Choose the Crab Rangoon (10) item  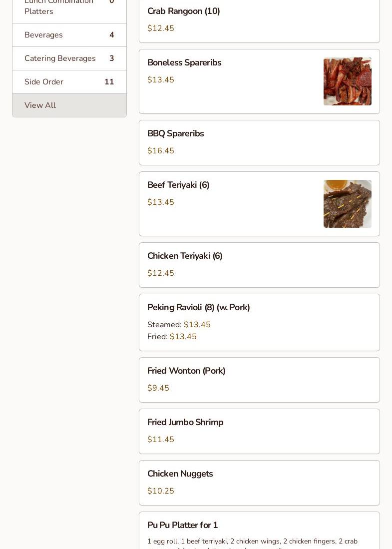[x=183, y=11]
